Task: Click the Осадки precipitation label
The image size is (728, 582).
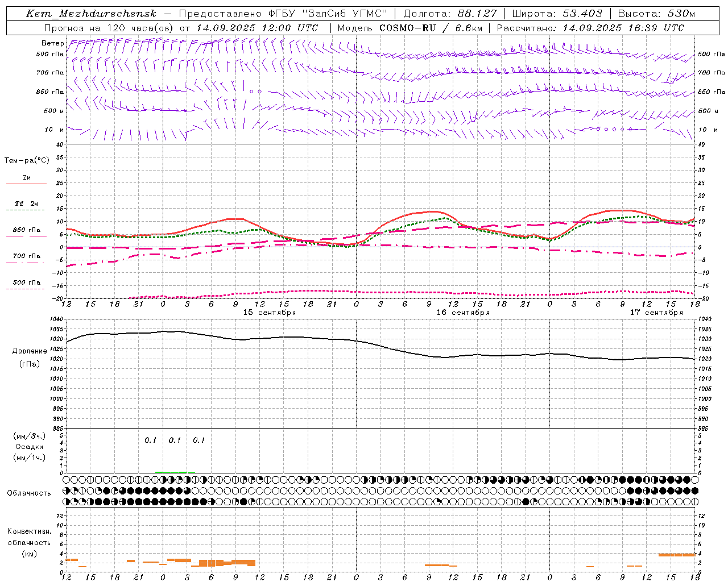Action: tap(30, 447)
